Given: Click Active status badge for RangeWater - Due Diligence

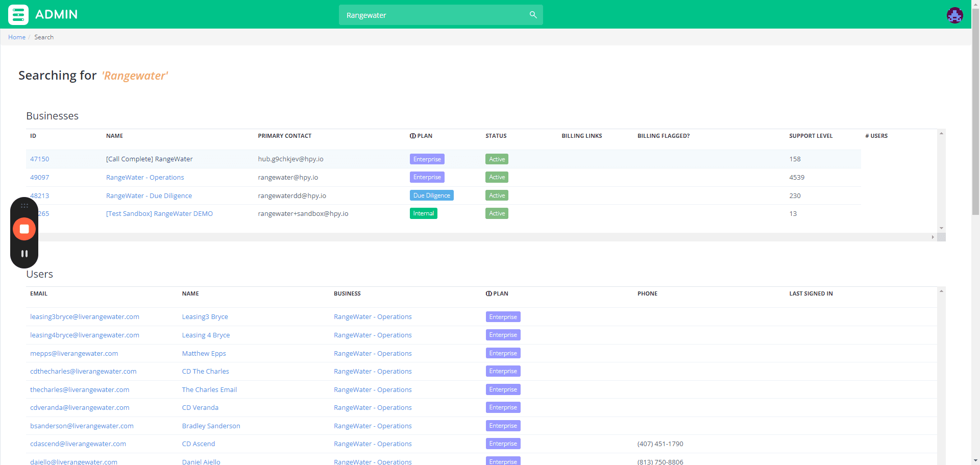Looking at the screenshot, I should coord(497,195).
